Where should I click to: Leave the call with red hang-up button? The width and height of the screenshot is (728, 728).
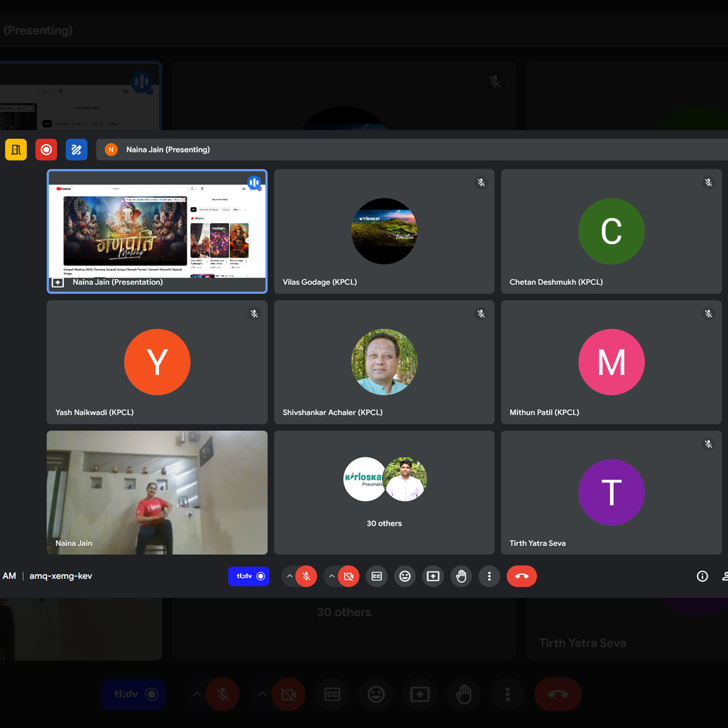click(x=522, y=576)
